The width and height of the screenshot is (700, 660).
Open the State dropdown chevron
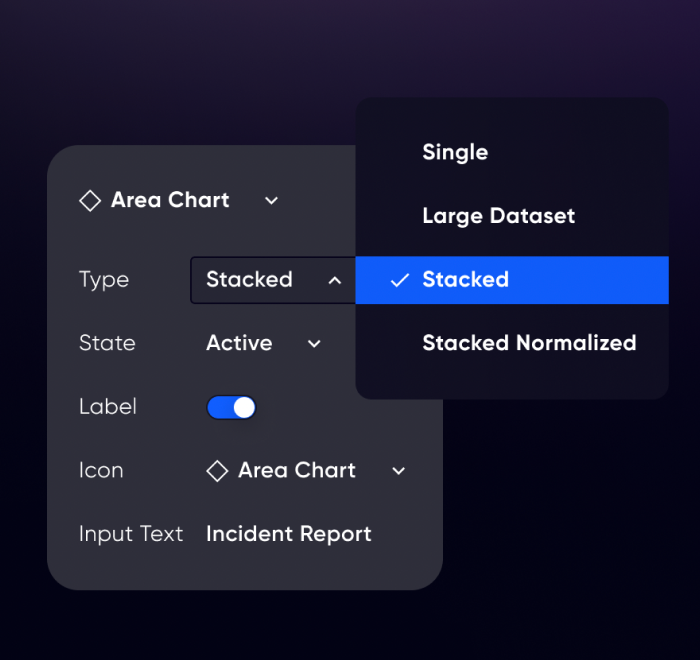coord(314,344)
